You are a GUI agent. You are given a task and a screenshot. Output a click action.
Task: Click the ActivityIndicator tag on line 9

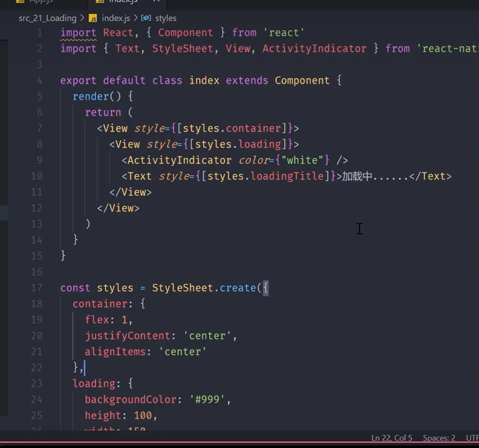(x=179, y=160)
